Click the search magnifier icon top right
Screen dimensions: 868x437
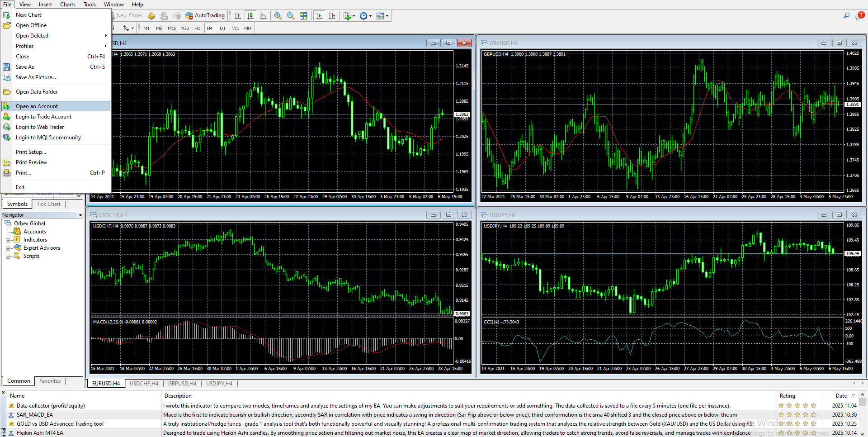(846, 16)
